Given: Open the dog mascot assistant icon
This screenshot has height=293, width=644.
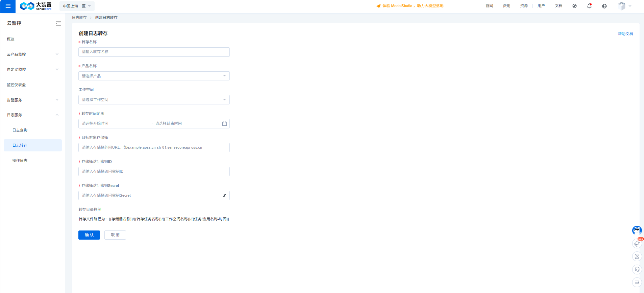Looking at the screenshot, I should 637,230.
